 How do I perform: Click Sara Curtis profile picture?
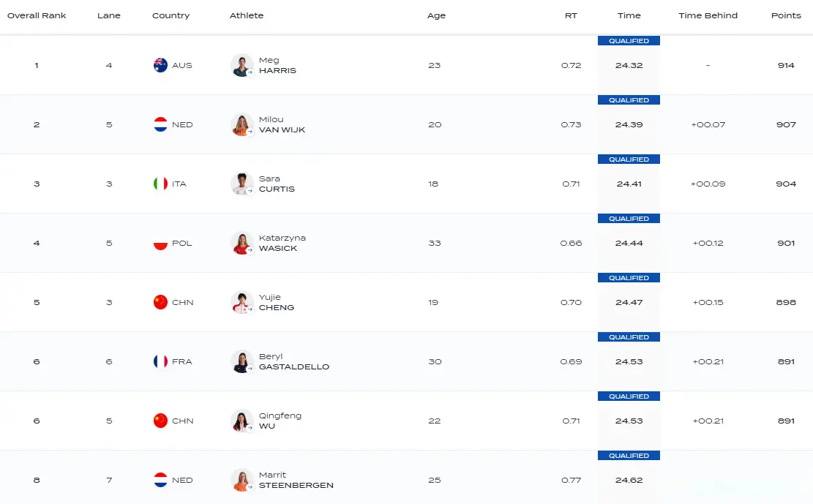pyautogui.click(x=241, y=184)
